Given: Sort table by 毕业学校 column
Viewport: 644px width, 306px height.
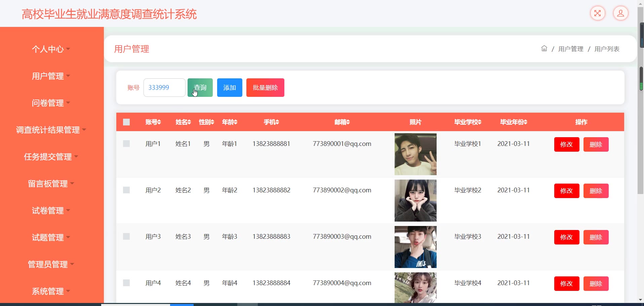Looking at the screenshot, I should point(468,122).
